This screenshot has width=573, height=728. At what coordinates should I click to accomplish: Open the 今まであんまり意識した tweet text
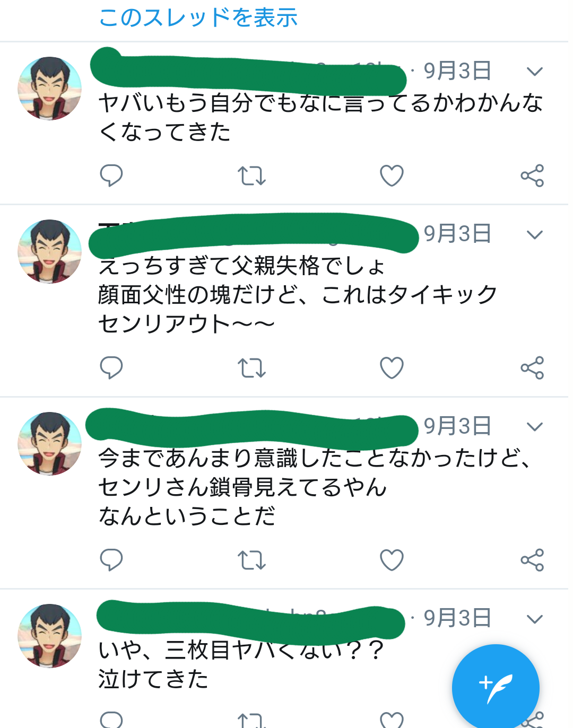click(x=313, y=487)
